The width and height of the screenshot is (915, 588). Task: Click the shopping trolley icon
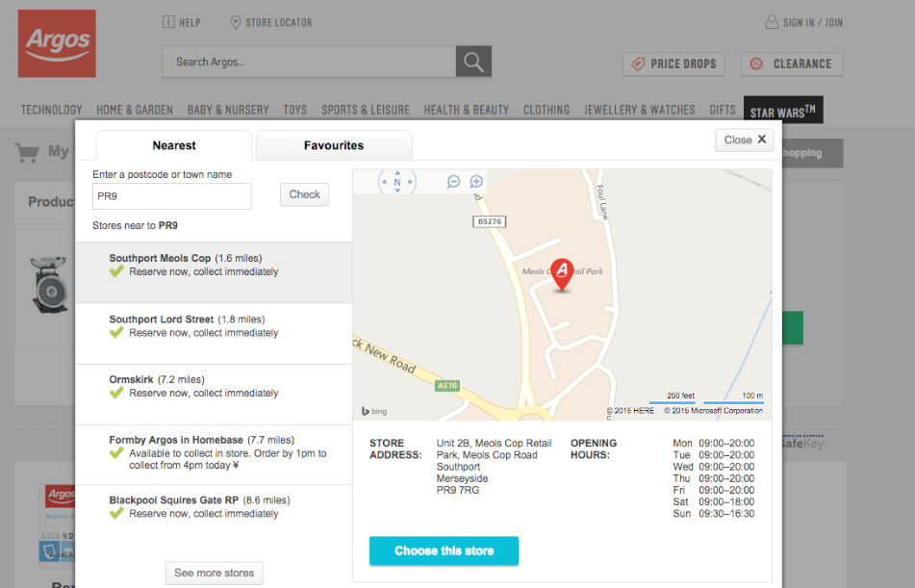point(28,152)
